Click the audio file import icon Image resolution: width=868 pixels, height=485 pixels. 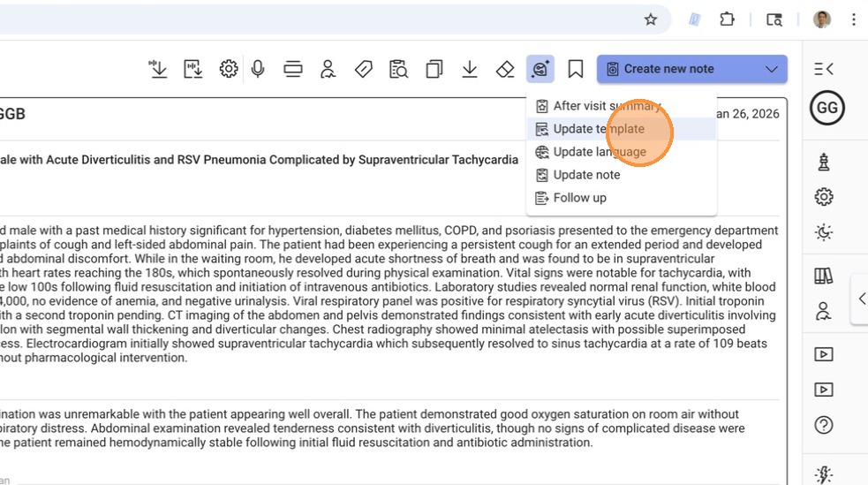[x=192, y=69]
